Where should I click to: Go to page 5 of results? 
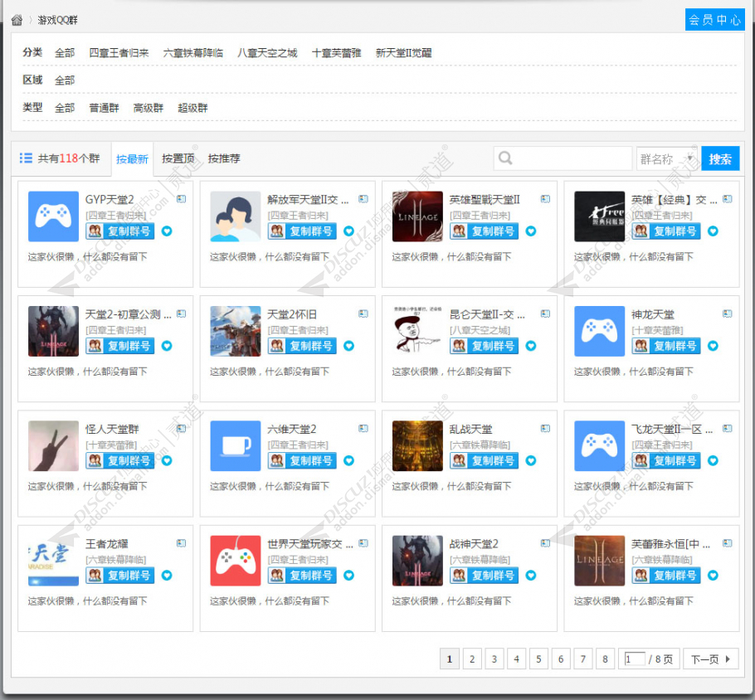click(x=538, y=659)
